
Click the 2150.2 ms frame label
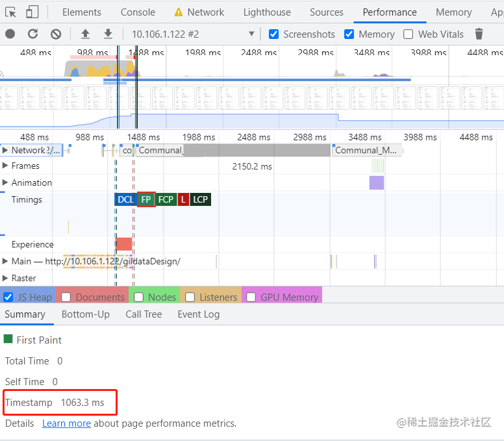(x=252, y=166)
